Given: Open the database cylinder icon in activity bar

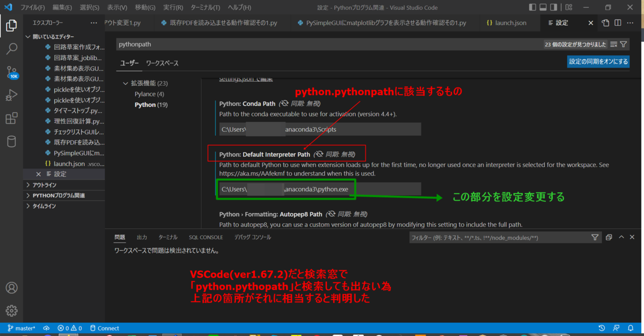Looking at the screenshot, I should pos(11,142).
